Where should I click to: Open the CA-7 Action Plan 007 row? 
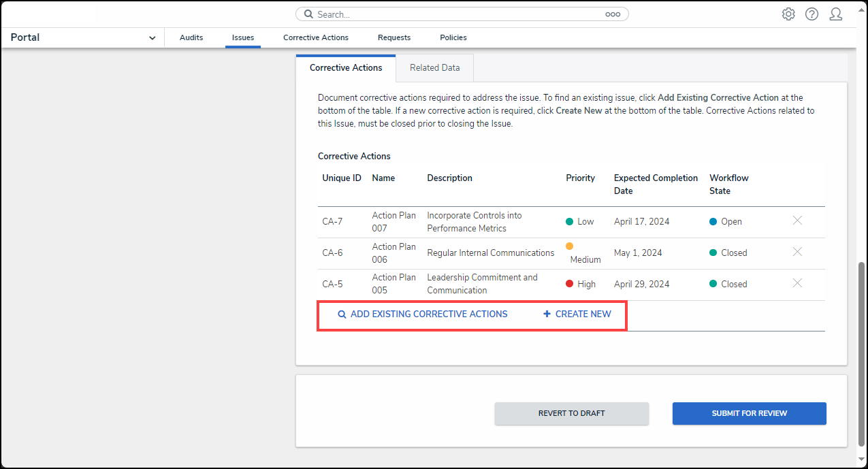point(393,222)
